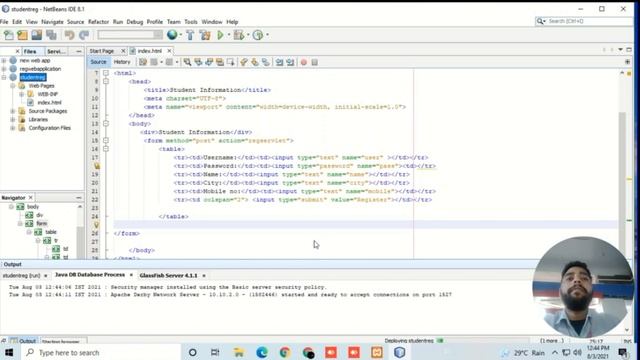Switch to the Services panel tab
This screenshot has width=640, height=360.
(x=56, y=51)
